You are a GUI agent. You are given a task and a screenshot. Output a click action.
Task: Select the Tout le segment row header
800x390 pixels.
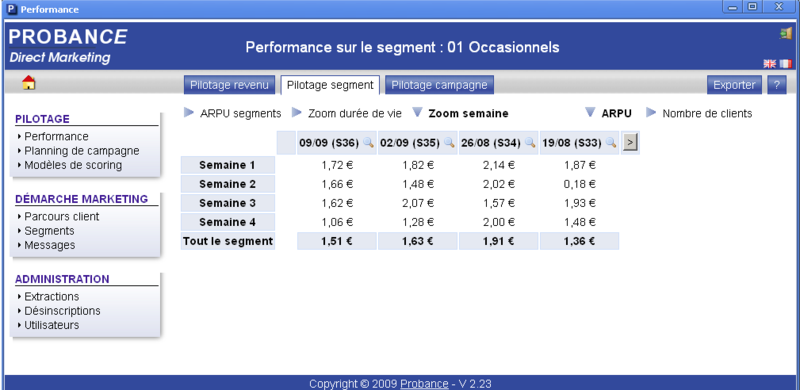(228, 241)
